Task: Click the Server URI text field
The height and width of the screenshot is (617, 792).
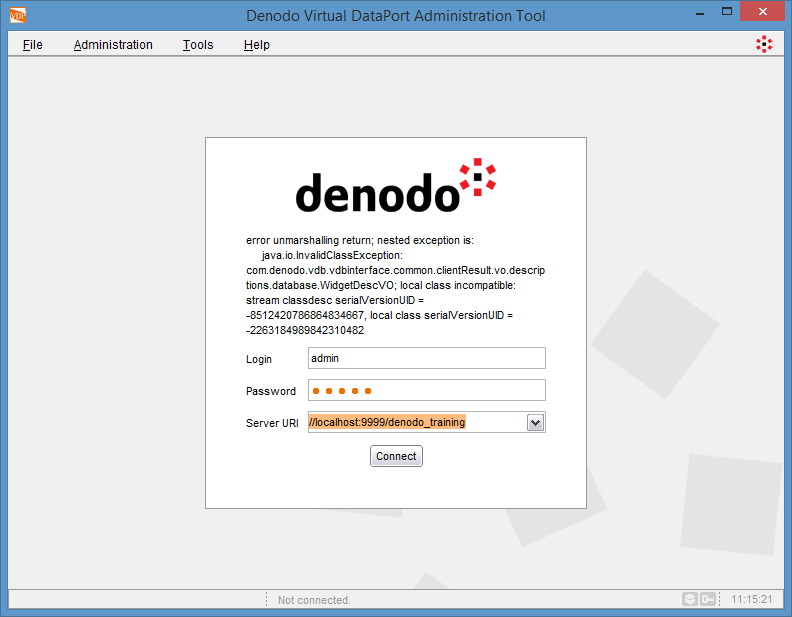Action: tap(417, 422)
